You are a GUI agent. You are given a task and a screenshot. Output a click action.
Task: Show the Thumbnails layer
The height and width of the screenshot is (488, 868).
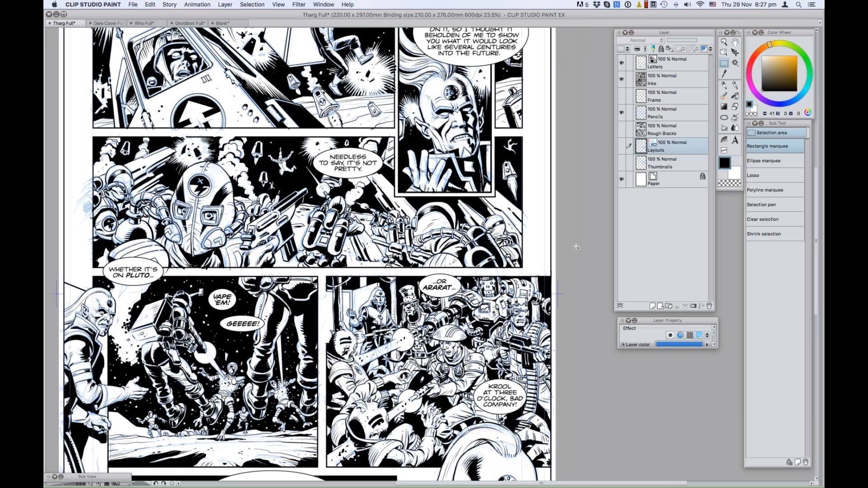click(x=621, y=163)
